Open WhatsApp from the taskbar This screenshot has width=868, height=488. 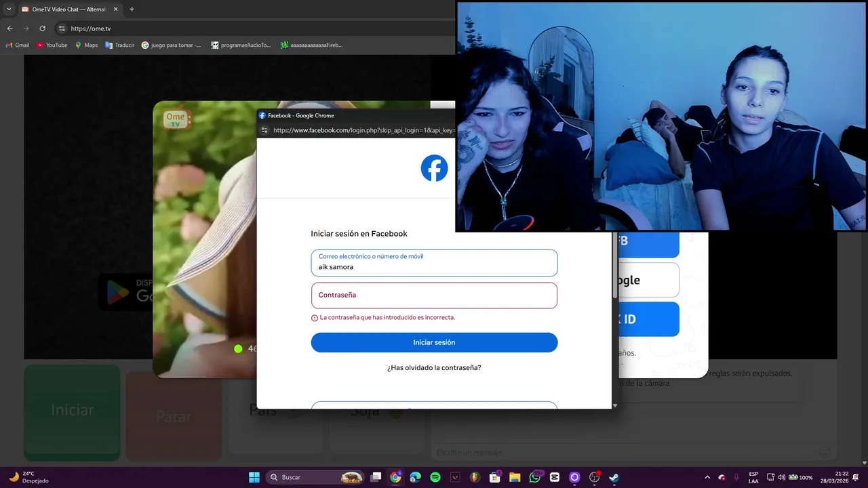(535, 477)
